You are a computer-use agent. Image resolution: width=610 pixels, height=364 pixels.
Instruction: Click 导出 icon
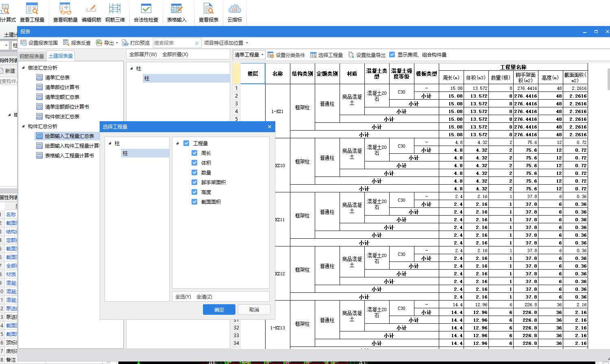click(99, 43)
